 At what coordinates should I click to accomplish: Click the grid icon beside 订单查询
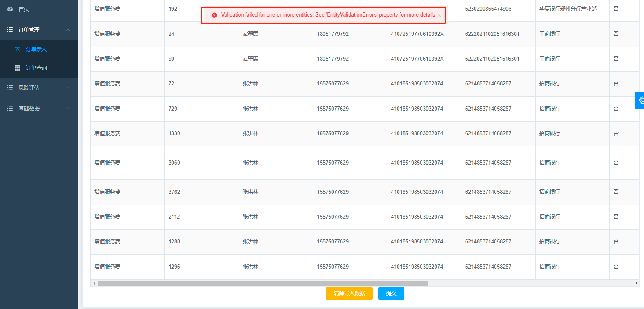pyautogui.click(x=17, y=68)
